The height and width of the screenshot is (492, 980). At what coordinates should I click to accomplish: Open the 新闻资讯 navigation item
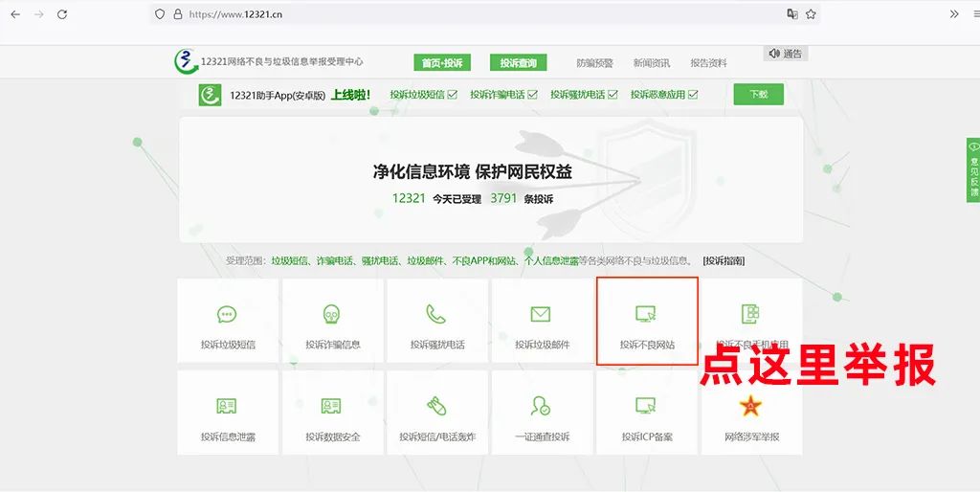pyautogui.click(x=651, y=63)
